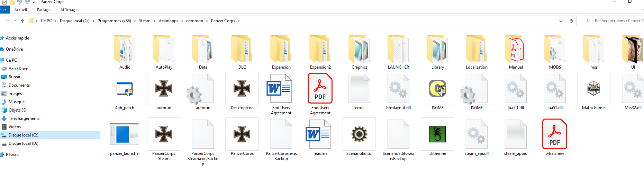
Task: Open the Manual folder
Action: point(516,52)
